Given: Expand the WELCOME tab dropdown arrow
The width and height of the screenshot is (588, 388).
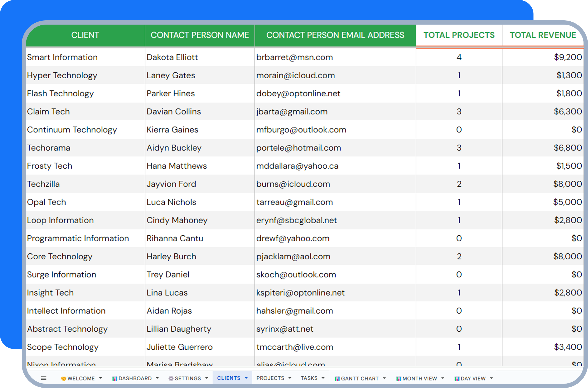Looking at the screenshot, I should [x=100, y=378].
